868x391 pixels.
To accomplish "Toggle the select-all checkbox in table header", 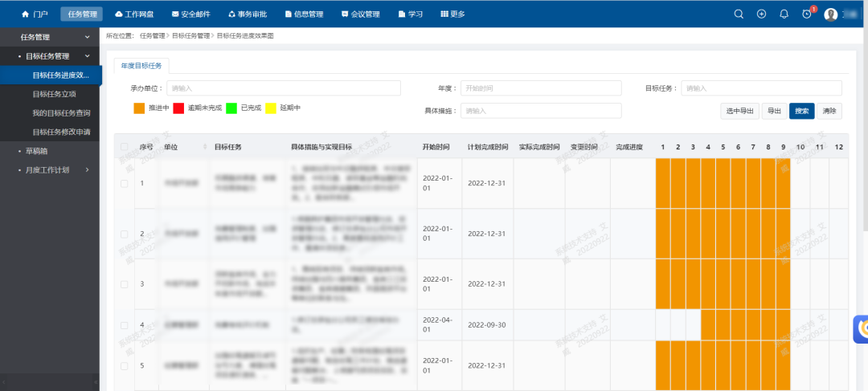I will tap(124, 147).
